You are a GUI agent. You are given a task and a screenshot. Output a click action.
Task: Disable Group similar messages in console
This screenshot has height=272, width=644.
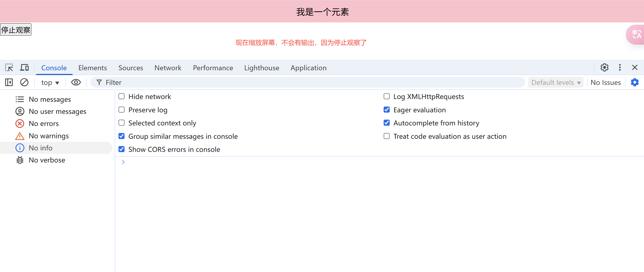coord(122,136)
